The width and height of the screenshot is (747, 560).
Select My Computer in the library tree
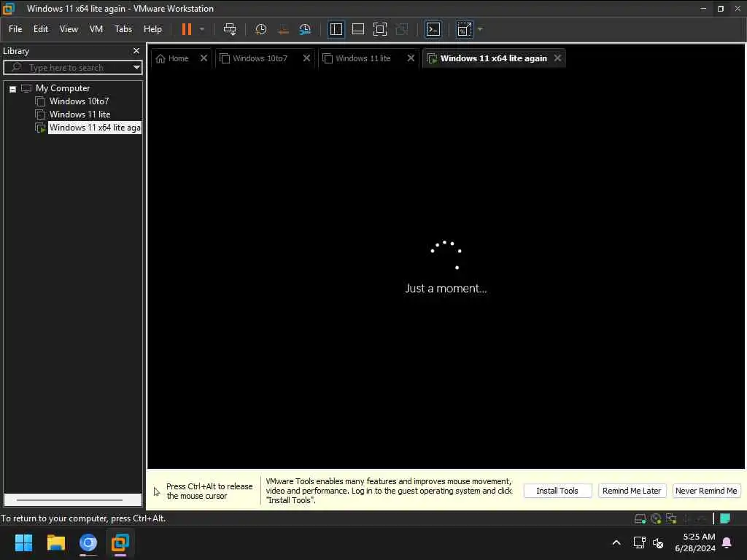(63, 88)
